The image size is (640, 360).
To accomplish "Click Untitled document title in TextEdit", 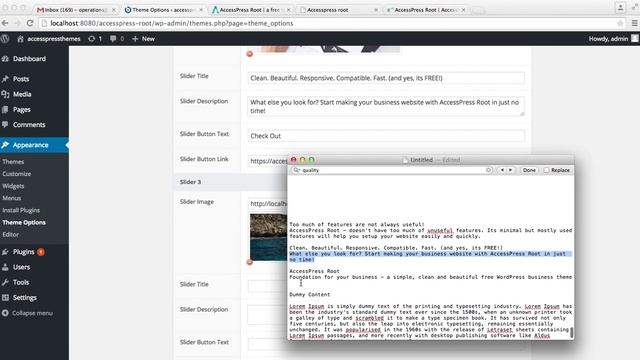I will click(421, 160).
